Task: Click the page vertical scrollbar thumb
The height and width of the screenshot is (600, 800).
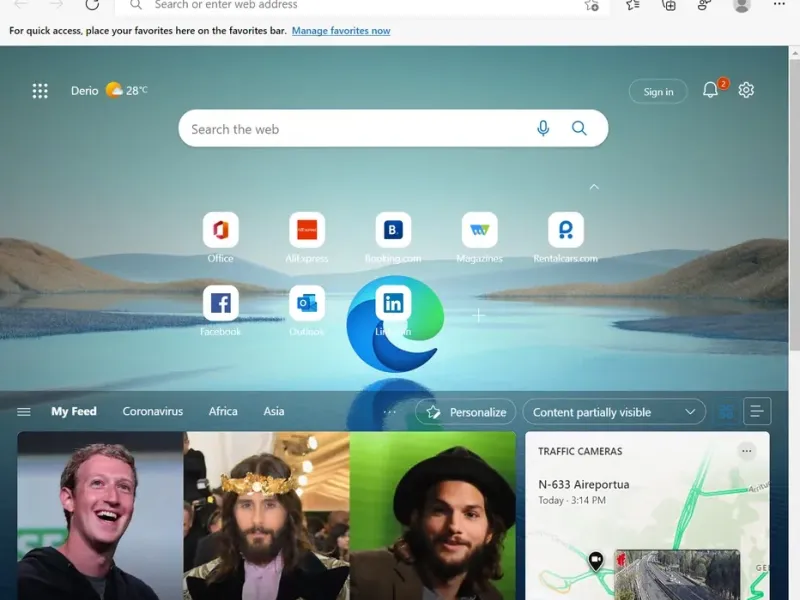Action: tap(794, 204)
